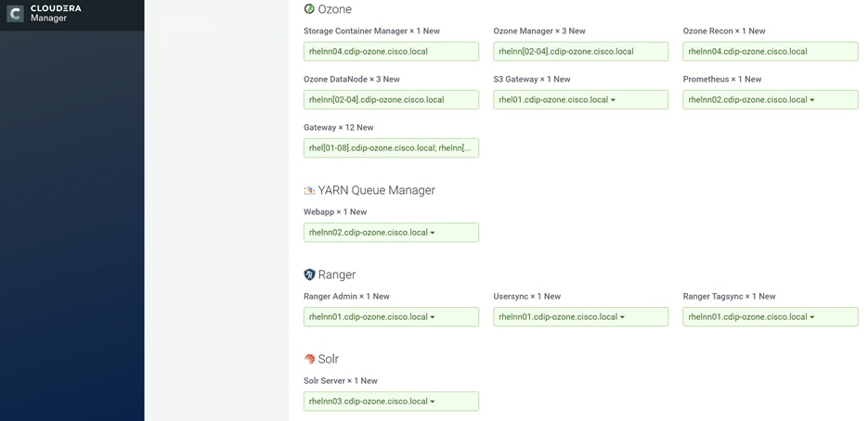Screen dimensions: 868x421
Task: Open the Ozone Recon host field
Action: pyautogui.click(x=770, y=51)
